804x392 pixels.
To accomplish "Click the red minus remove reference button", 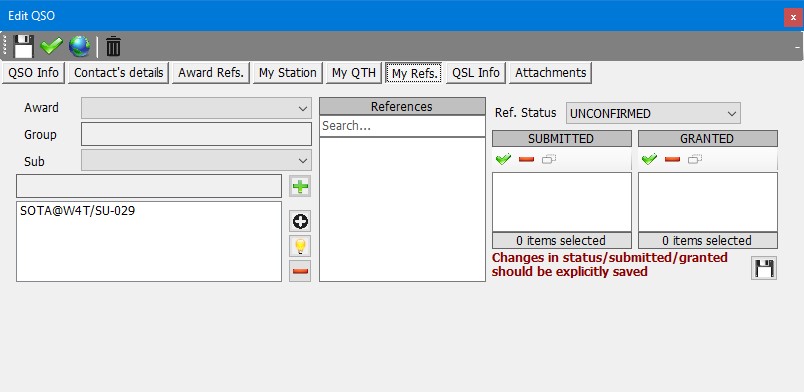I will pos(300,270).
